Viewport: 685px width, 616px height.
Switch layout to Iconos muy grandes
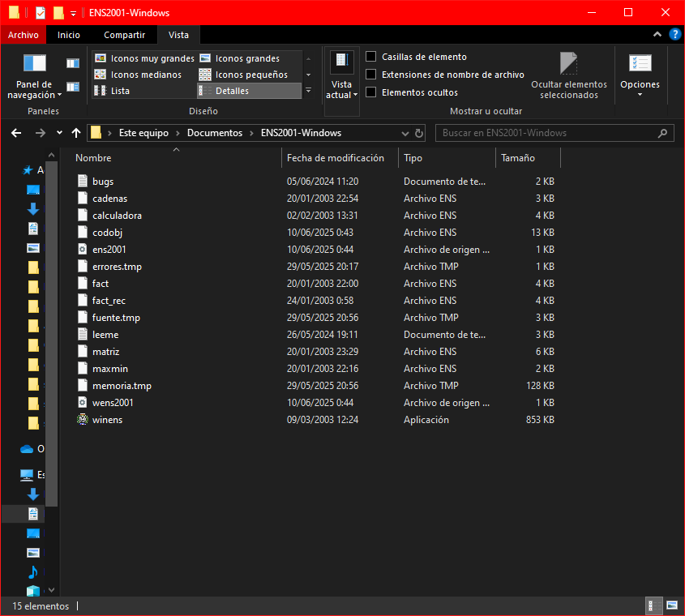click(144, 58)
